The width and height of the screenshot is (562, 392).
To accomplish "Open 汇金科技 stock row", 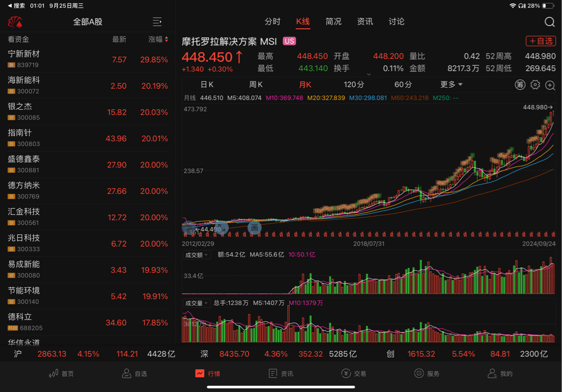I will (x=88, y=217).
